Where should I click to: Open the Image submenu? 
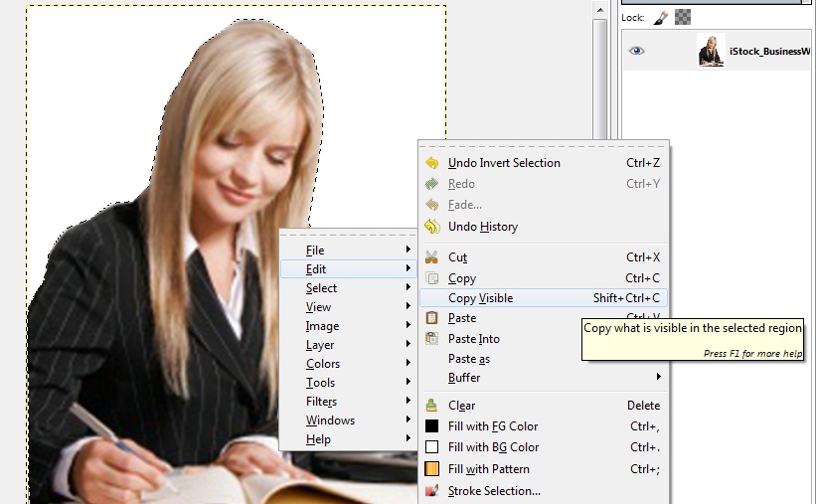tap(348, 326)
